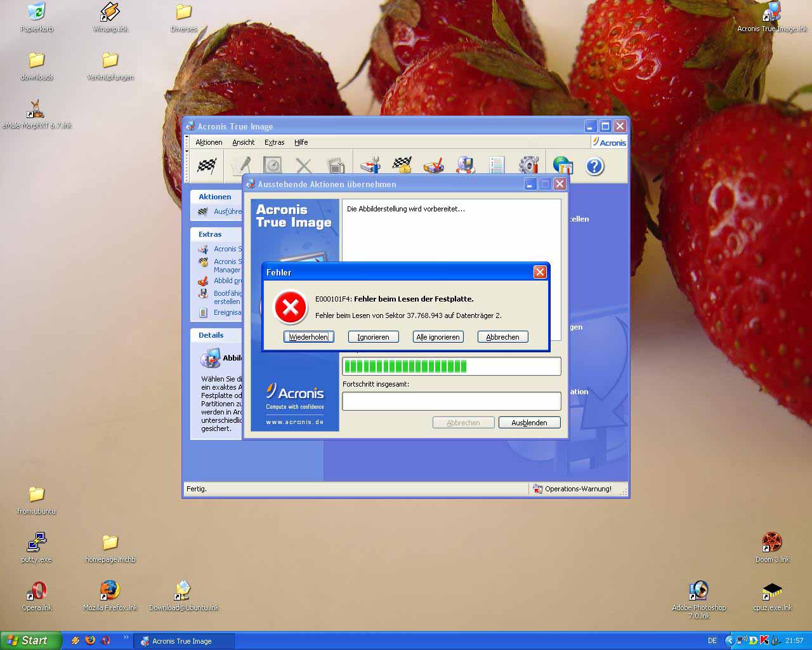Click the lifebuoy rescue media toolbar icon

click(x=466, y=166)
